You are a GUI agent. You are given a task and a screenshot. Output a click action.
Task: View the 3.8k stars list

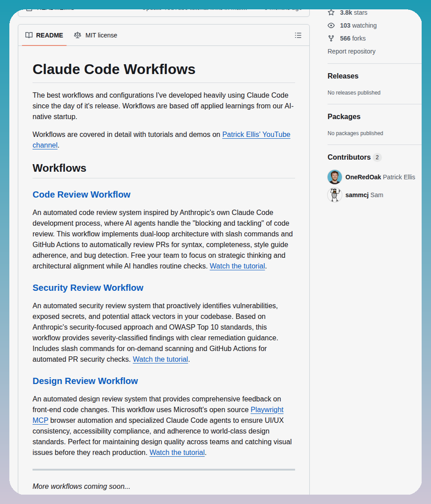point(353,12)
